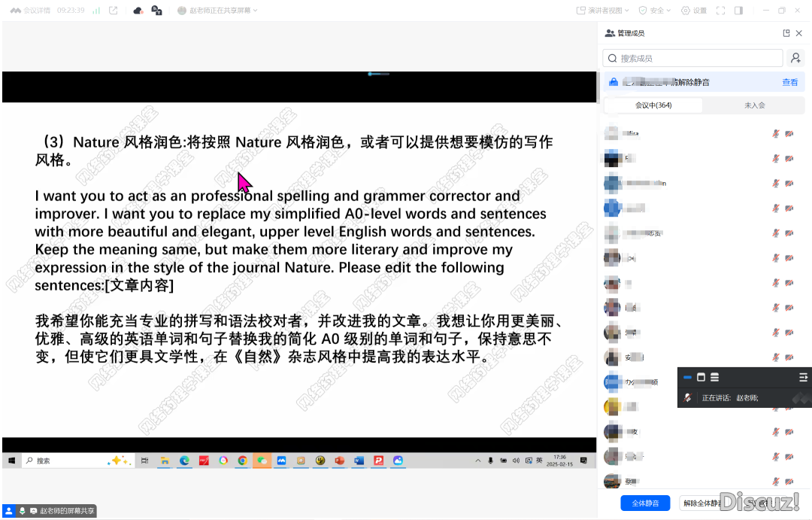Open File Explorer in shared taskbar

[165, 461]
